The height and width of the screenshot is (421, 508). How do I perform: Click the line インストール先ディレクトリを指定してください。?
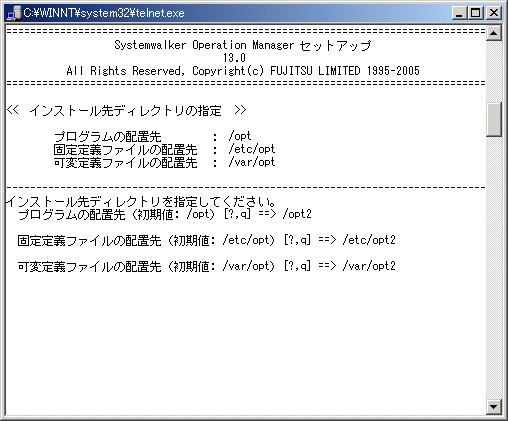click(141, 201)
